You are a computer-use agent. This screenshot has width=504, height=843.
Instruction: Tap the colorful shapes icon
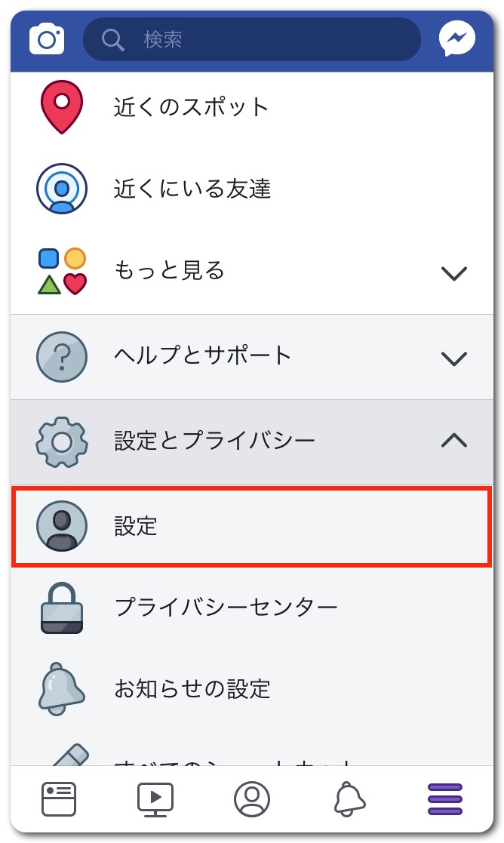(x=61, y=271)
